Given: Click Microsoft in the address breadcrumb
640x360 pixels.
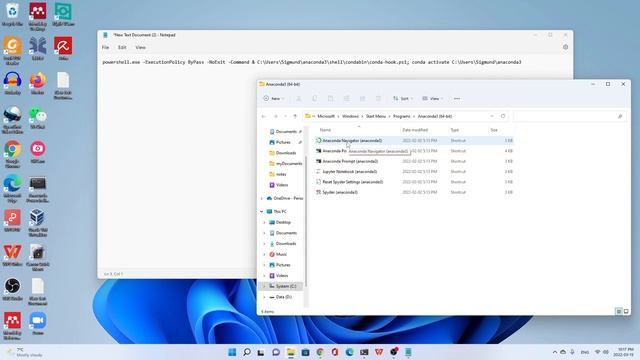Looking at the screenshot, I should point(326,116).
